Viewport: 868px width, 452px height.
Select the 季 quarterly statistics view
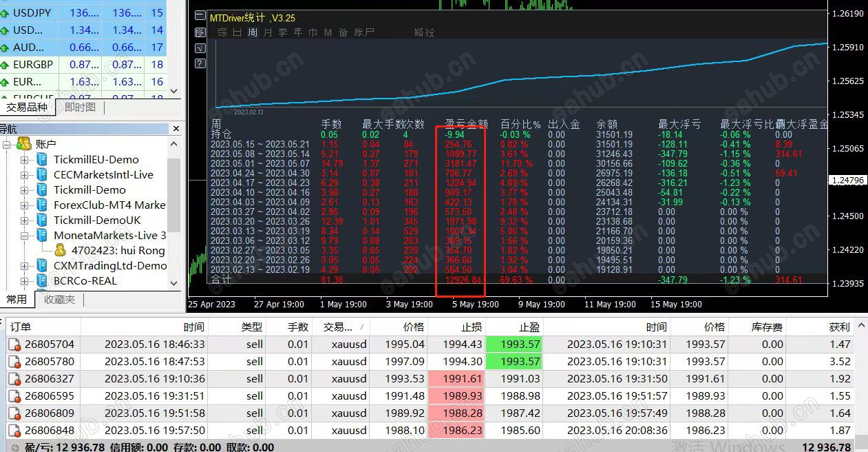point(283,32)
